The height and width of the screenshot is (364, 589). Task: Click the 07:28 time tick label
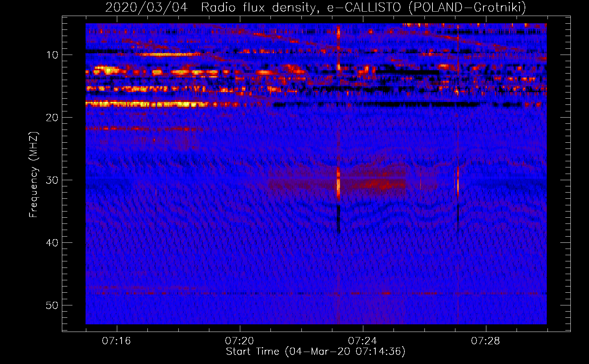point(486,341)
